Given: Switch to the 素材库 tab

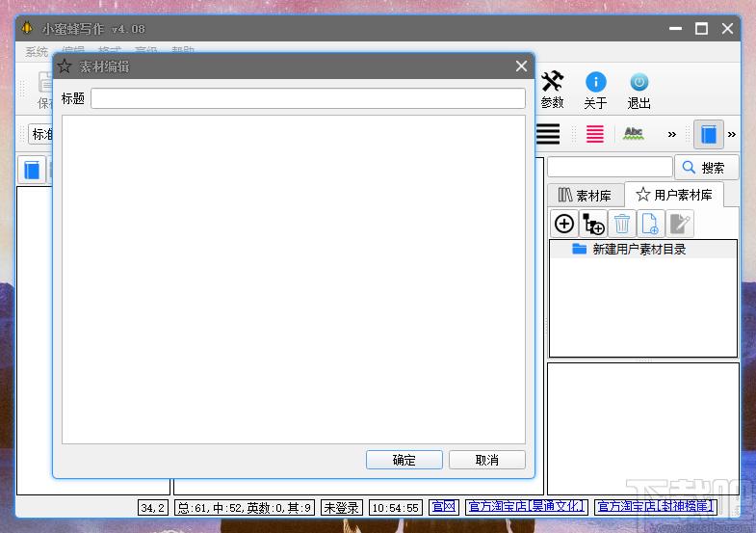Looking at the screenshot, I should coord(586,195).
